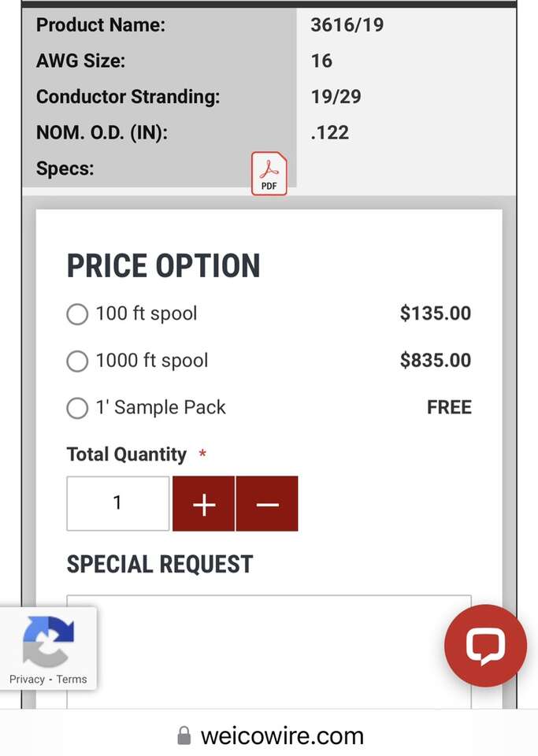Decrease total quantity with the minus button
538x756 pixels.
(x=267, y=504)
